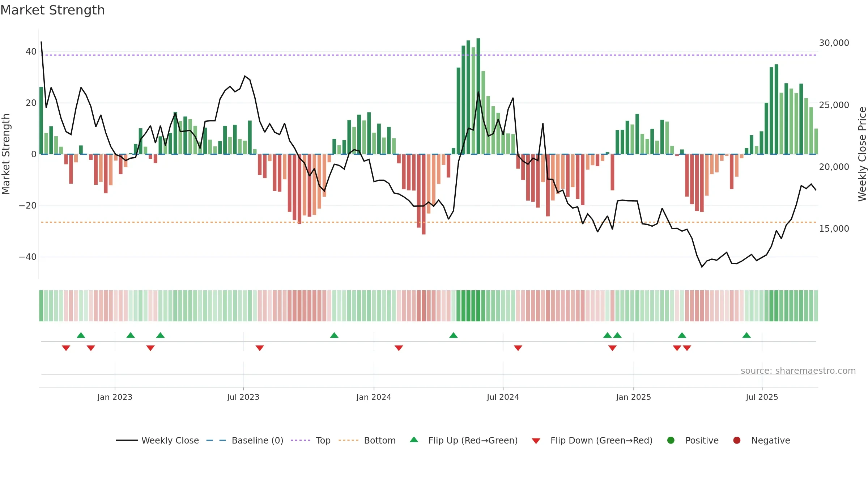Click the dark red Negative circle in legend
868x488 pixels.
pos(737,440)
